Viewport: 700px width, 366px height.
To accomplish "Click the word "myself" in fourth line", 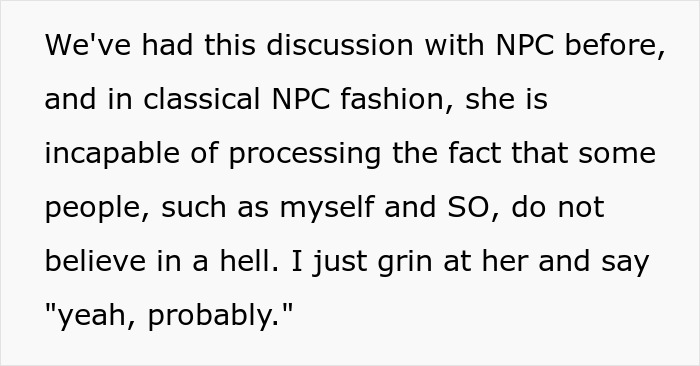I will coord(327,208).
